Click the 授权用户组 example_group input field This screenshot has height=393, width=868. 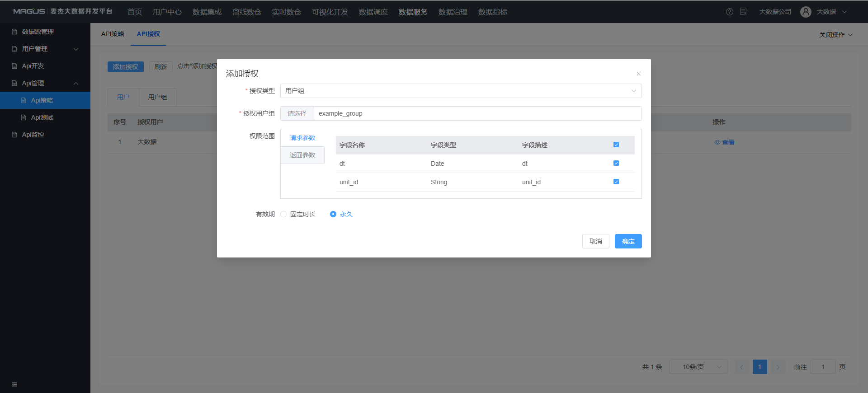(477, 113)
